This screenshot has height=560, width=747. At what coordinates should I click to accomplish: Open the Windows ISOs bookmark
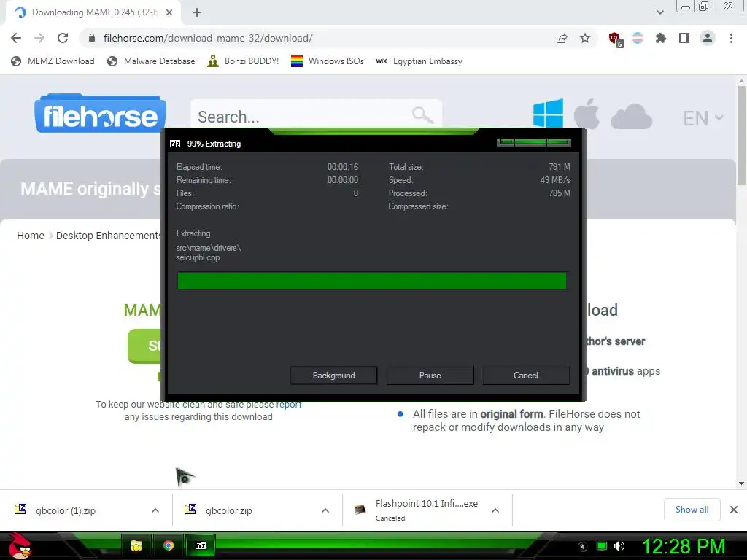point(328,61)
